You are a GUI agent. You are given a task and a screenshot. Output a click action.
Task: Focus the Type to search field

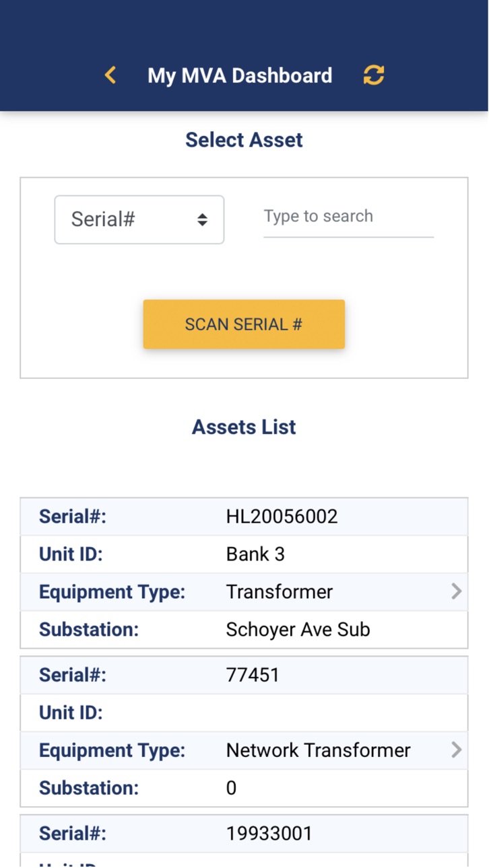(348, 217)
